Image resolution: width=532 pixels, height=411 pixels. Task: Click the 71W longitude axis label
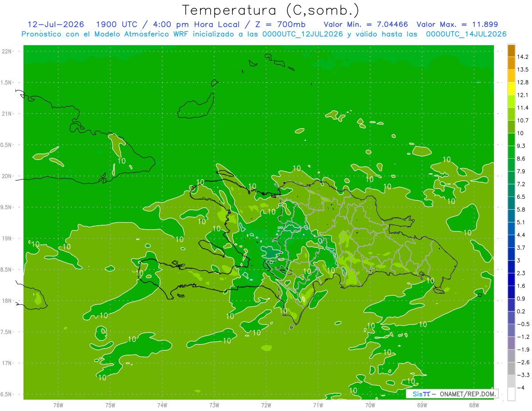(x=318, y=405)
